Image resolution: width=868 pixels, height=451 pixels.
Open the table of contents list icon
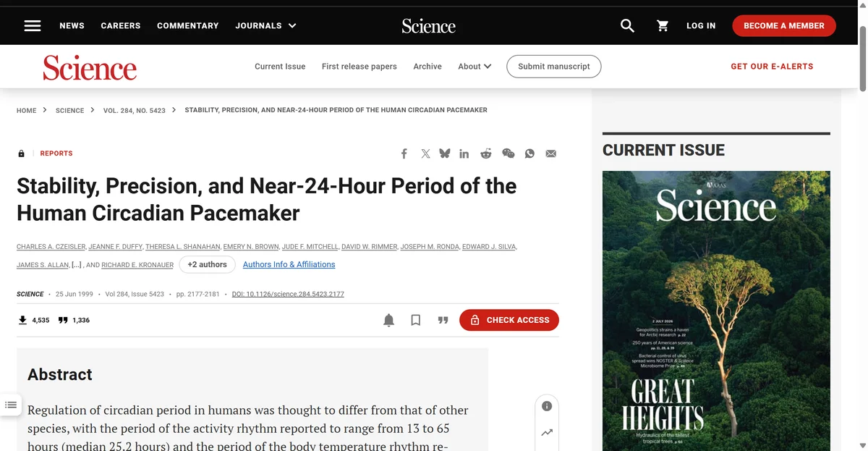pos(10,405)
